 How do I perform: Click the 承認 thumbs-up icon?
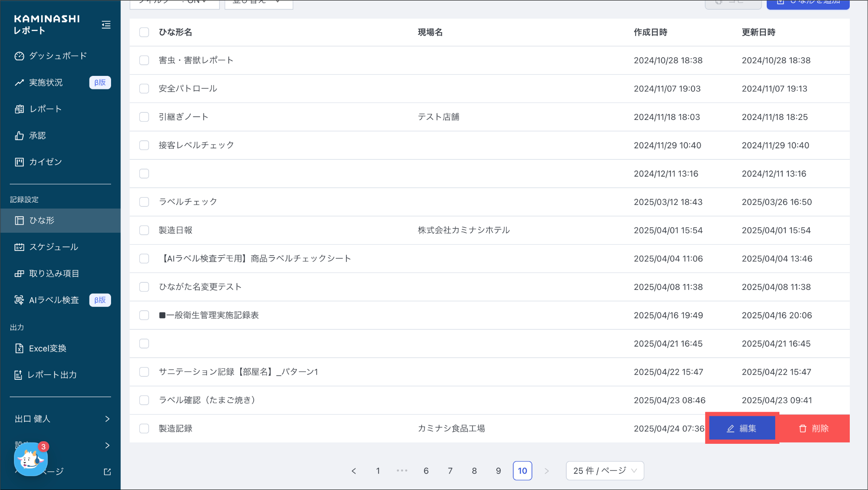(x=19, y=136)
